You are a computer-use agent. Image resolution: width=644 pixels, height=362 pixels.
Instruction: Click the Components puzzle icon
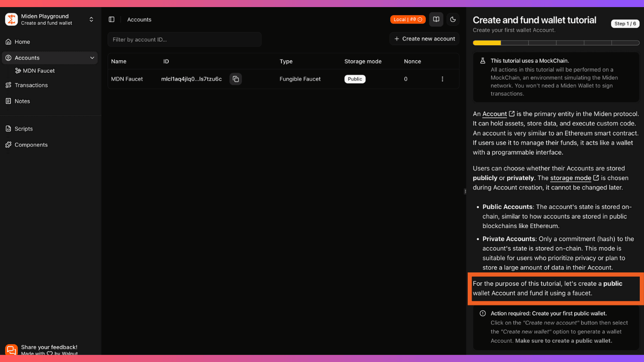click(8, 145)
